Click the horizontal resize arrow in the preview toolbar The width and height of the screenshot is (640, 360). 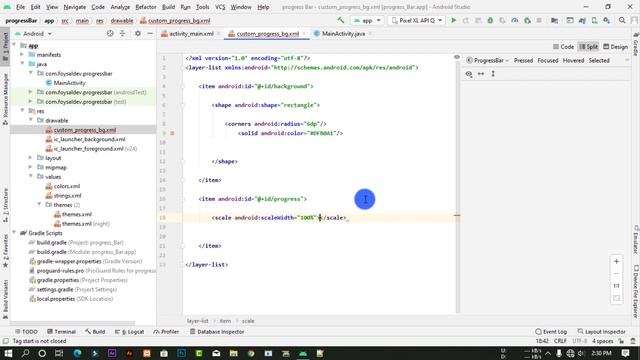(x=481, y=74)
